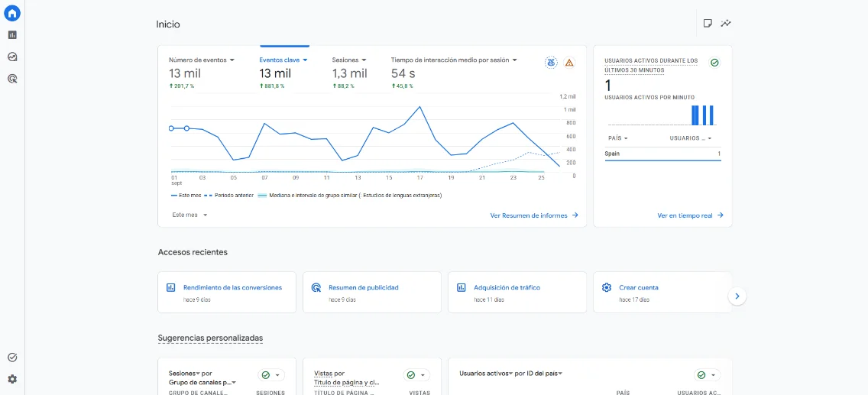Open the Explore icon in the sidebar
This screenshot has height=395, width=868.
[x=12, y=57]
